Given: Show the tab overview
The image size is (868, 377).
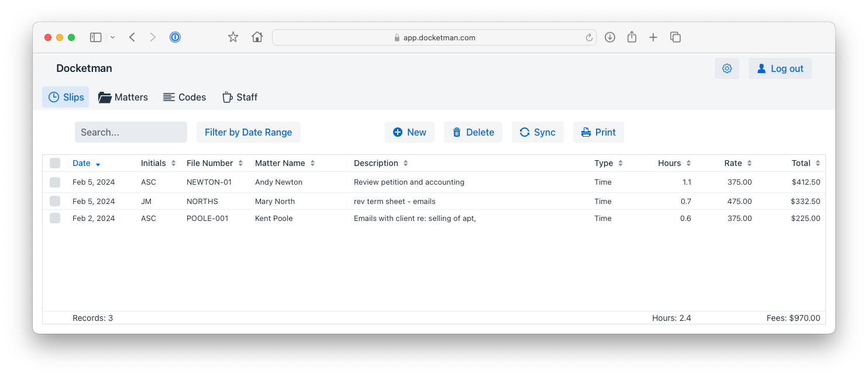Looking at the screenshot, I should click(x=675, y=37).
